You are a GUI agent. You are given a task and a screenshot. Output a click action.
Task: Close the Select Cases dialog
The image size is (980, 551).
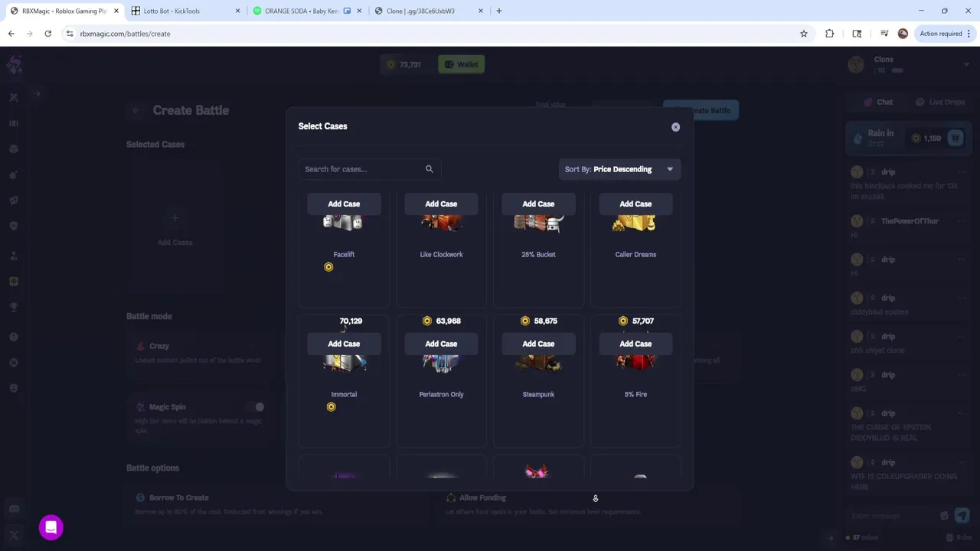(x=675, y=127)
